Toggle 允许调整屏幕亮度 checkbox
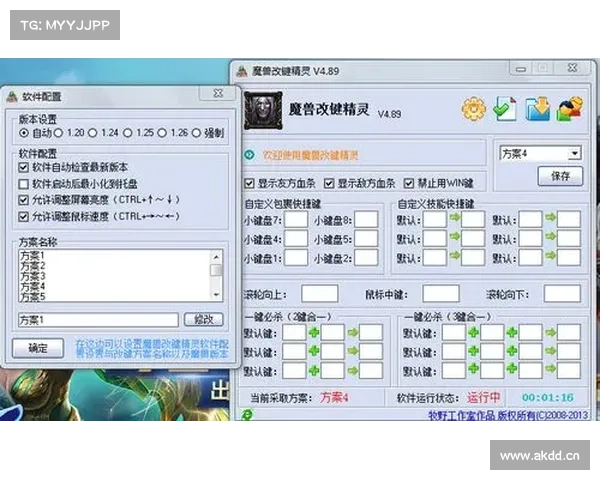The image size is (600, 480). (24, 200)
